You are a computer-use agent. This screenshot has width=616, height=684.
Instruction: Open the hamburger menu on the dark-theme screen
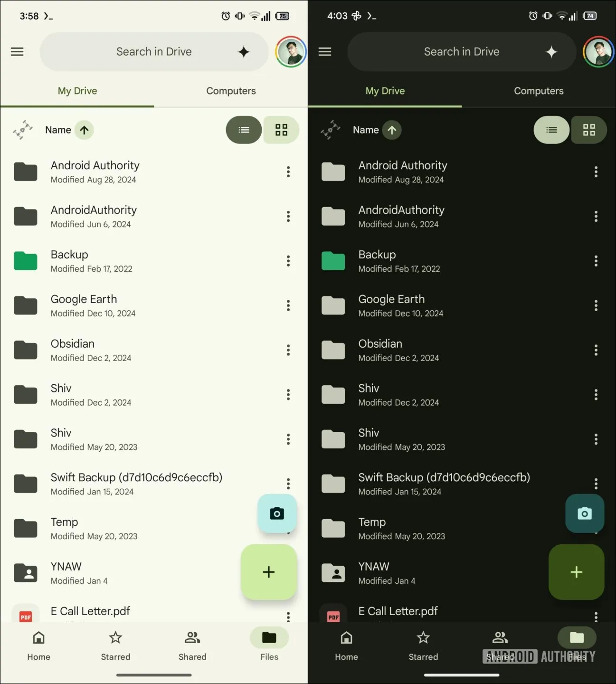[325, 51]
